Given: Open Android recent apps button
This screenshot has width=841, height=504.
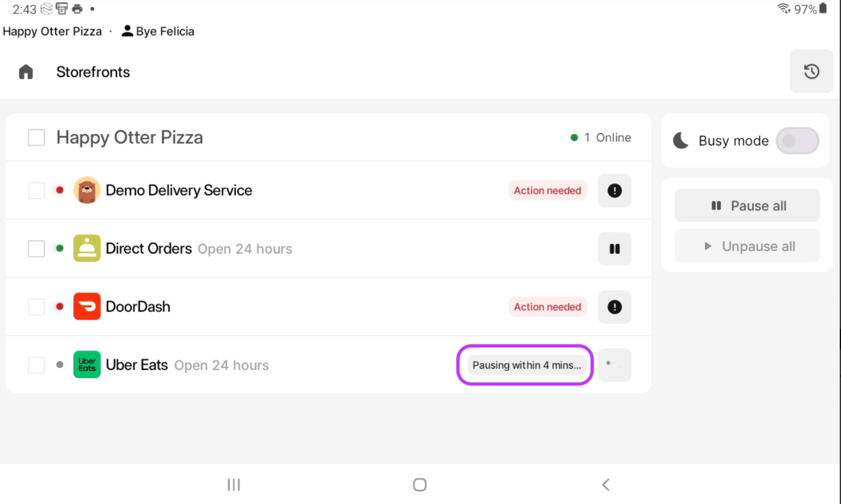Looking at the screenshot, I should point(233,485).
